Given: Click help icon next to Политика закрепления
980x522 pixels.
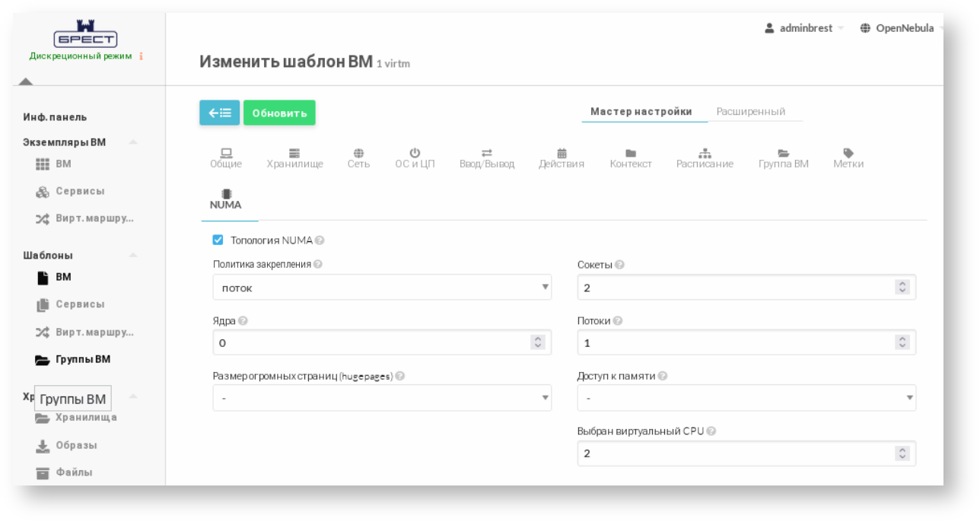Looking at the screenshot, I should point(317,264).
